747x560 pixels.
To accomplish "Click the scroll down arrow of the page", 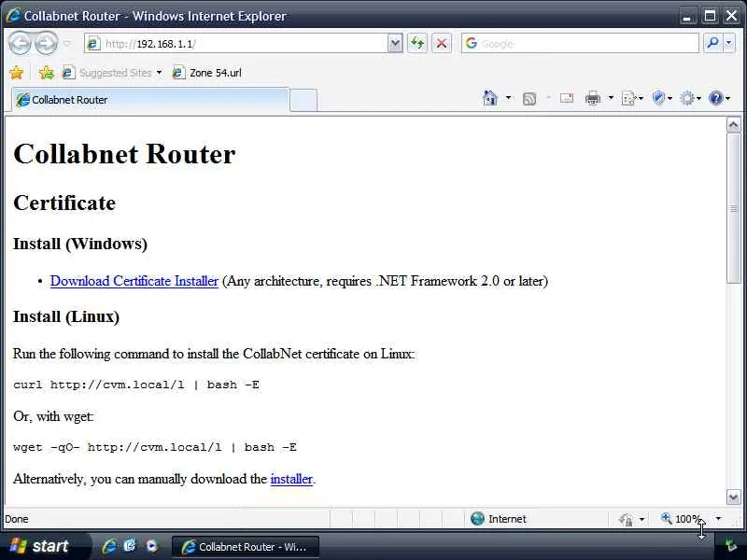I will [733, 497].
